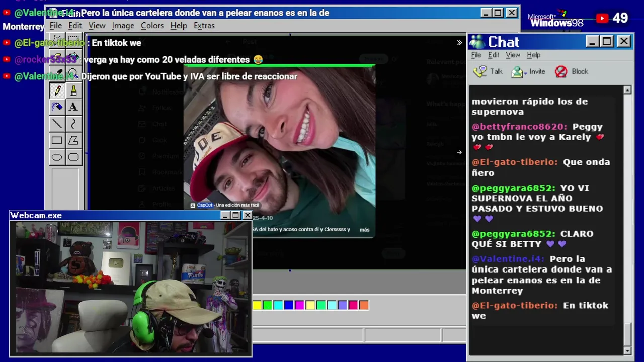This screenshot has height=362, width=644.
Task: Close the Paint window
Action: (511, 13)
